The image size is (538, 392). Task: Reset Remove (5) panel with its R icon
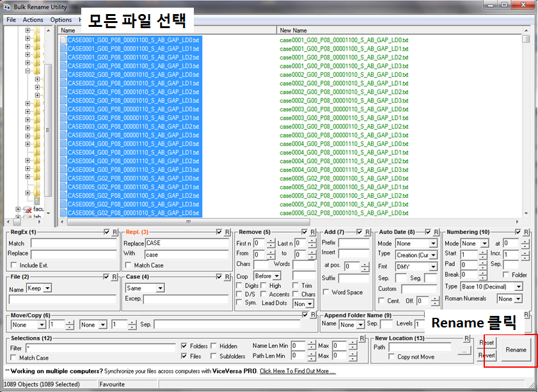[312, 232]
